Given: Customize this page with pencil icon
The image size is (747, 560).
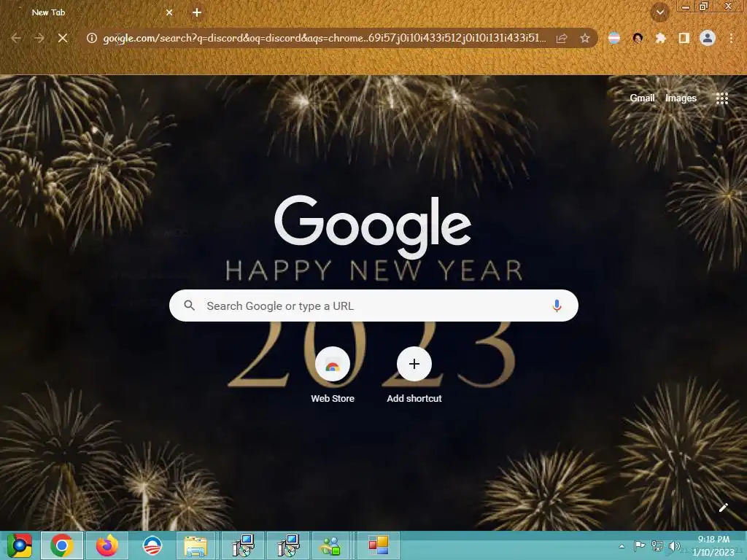Looking at the screenshot, I should 723,507.
